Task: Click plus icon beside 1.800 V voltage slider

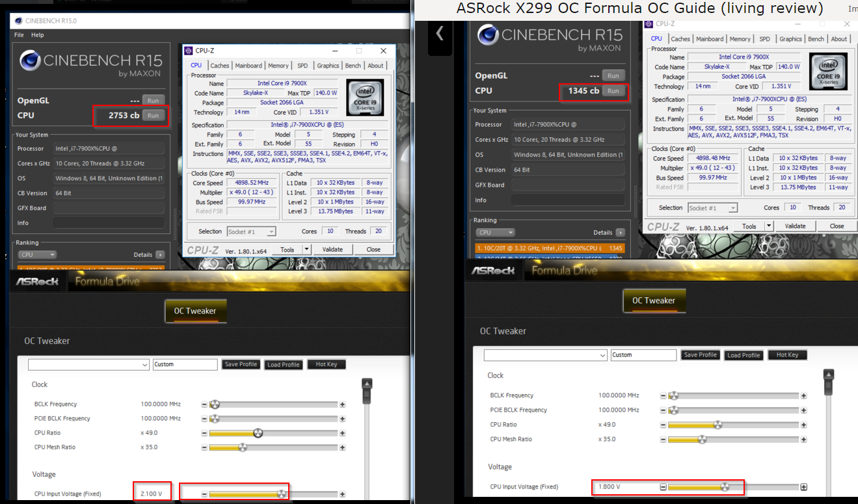Action: coord(803,487)
